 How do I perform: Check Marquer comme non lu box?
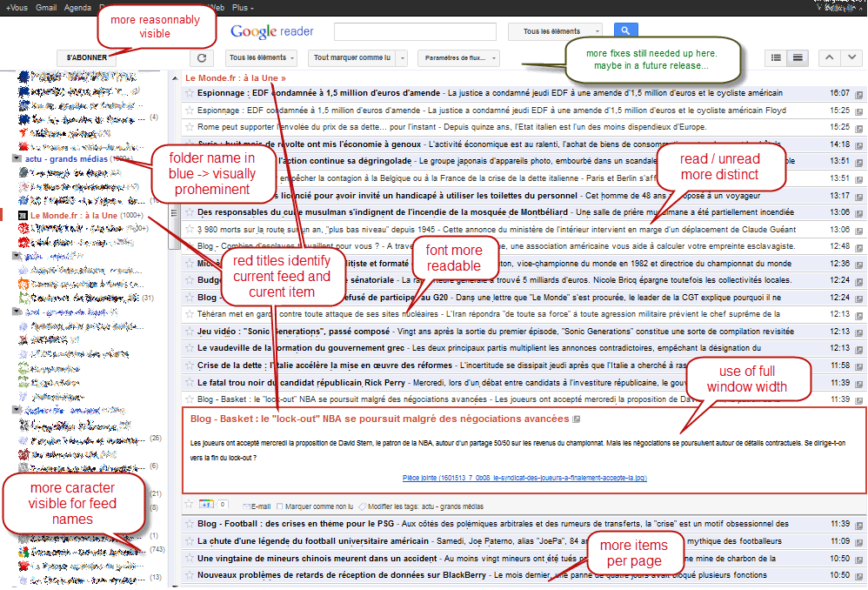pos(279,506)
